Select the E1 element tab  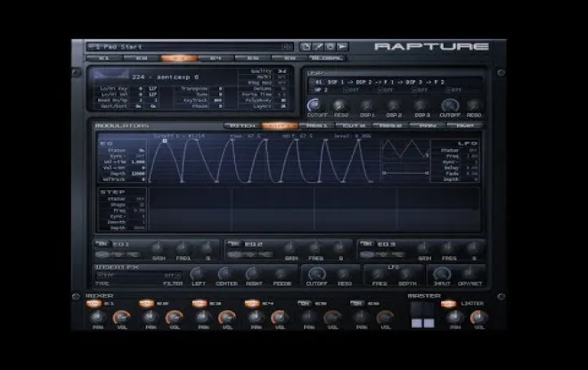coord(104,58)
